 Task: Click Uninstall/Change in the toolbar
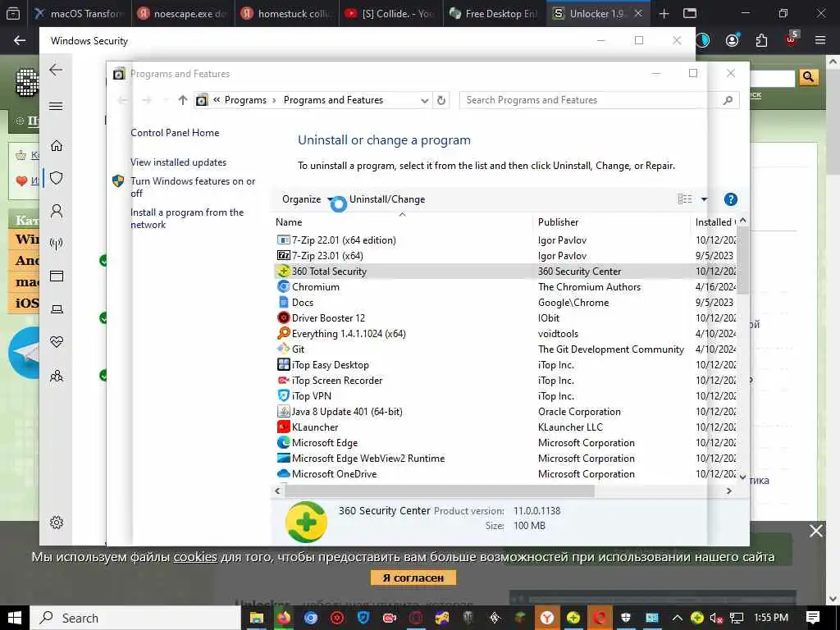[387, 199]
